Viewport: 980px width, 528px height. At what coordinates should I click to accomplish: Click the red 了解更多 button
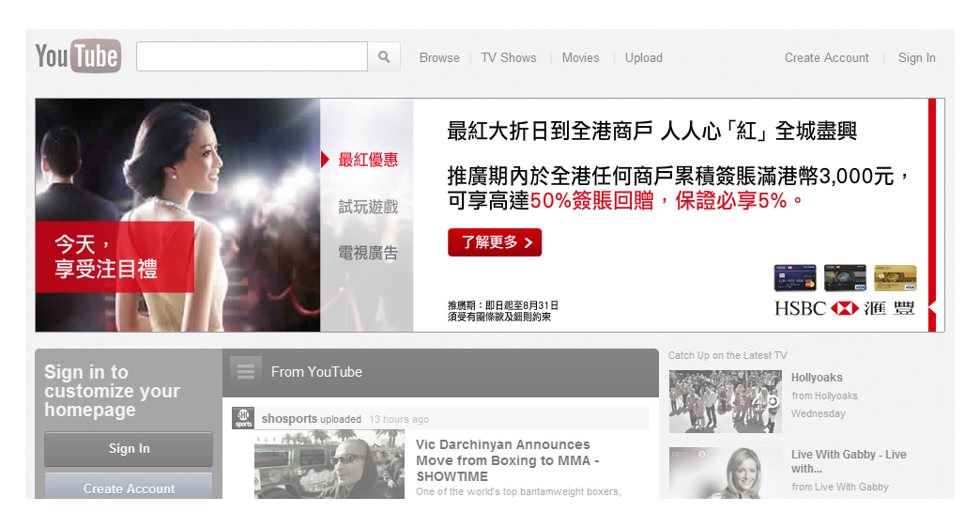coord(495,242)
